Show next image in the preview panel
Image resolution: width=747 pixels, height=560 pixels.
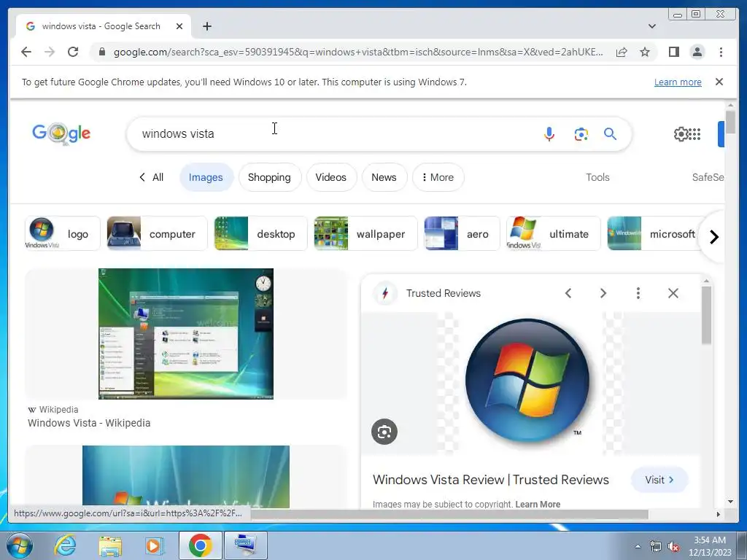(x=603, y=293)
